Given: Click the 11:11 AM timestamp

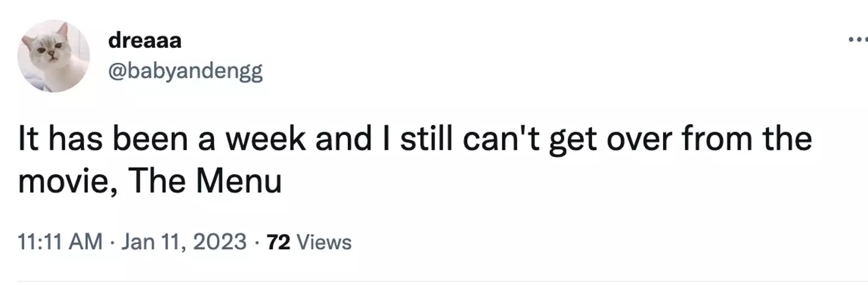Looking at the screenshot, I should 60,243.
